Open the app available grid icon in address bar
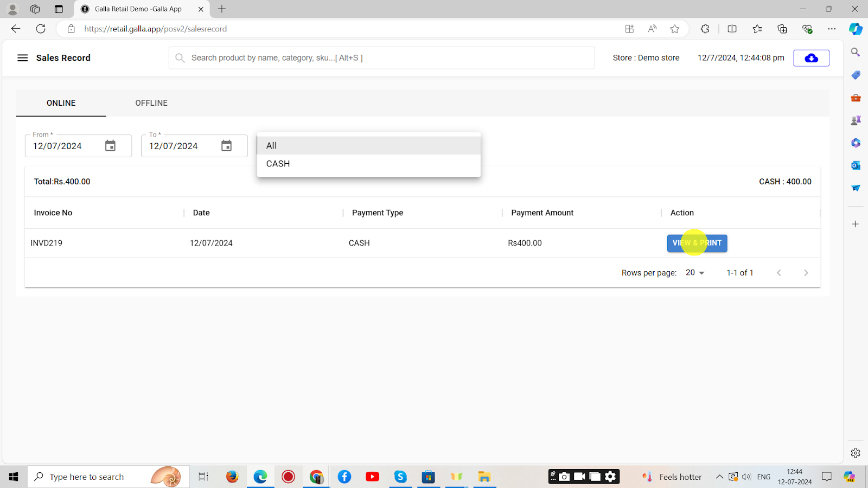 tap(629, 29)
